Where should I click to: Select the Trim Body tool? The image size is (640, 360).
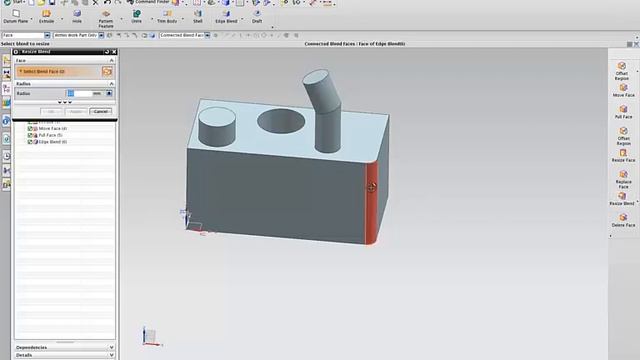[167, 16]
